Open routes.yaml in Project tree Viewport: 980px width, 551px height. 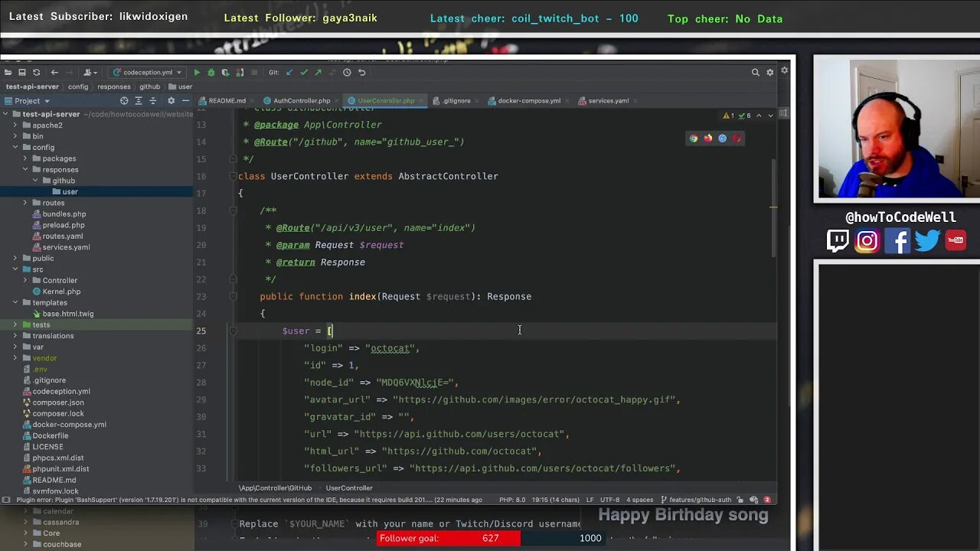(x=63, y=236)
